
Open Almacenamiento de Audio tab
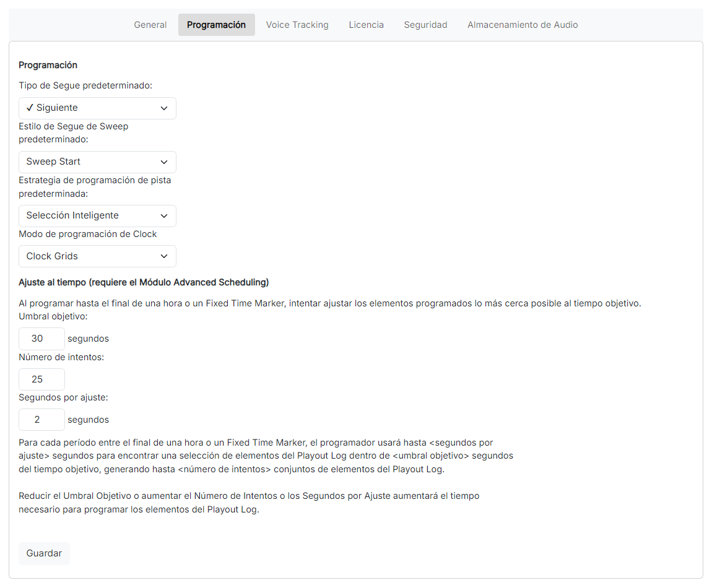pyautogui.click(x=523, y=25)
